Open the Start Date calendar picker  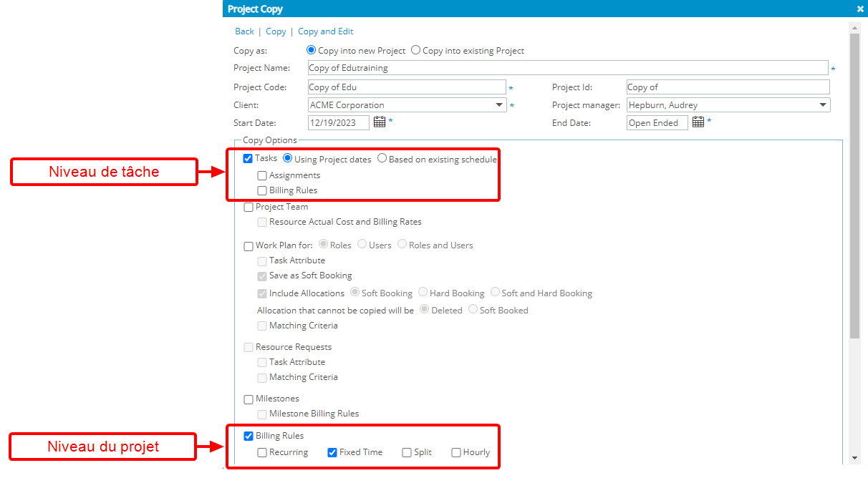point(380,122)
